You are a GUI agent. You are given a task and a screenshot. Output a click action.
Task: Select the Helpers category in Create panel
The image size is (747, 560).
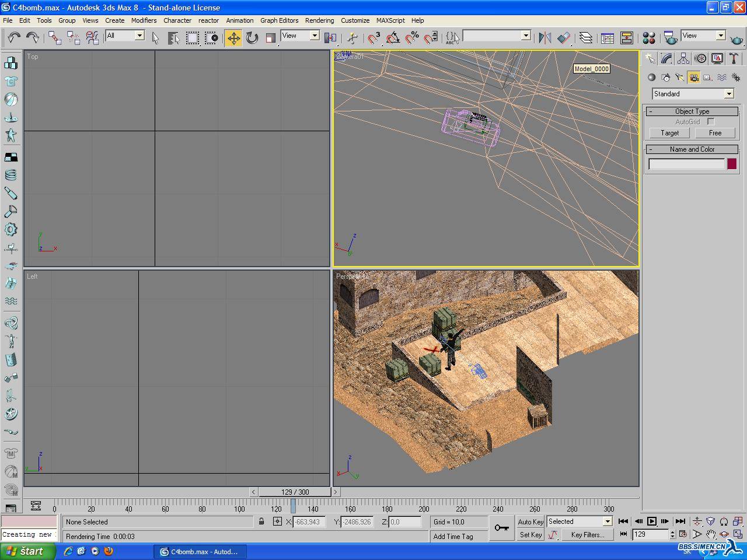coord(708,77)
